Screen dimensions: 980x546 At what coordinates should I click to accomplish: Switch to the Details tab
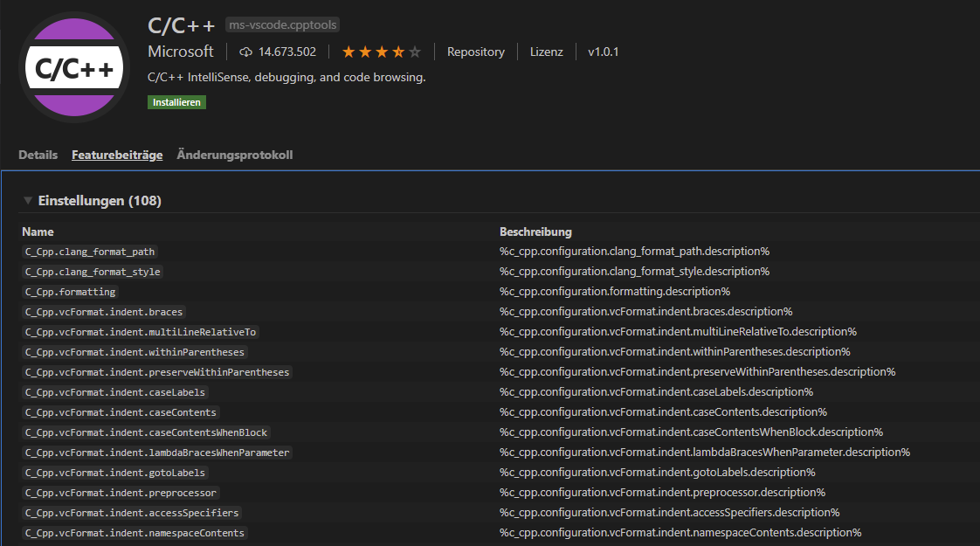[38, 155]
